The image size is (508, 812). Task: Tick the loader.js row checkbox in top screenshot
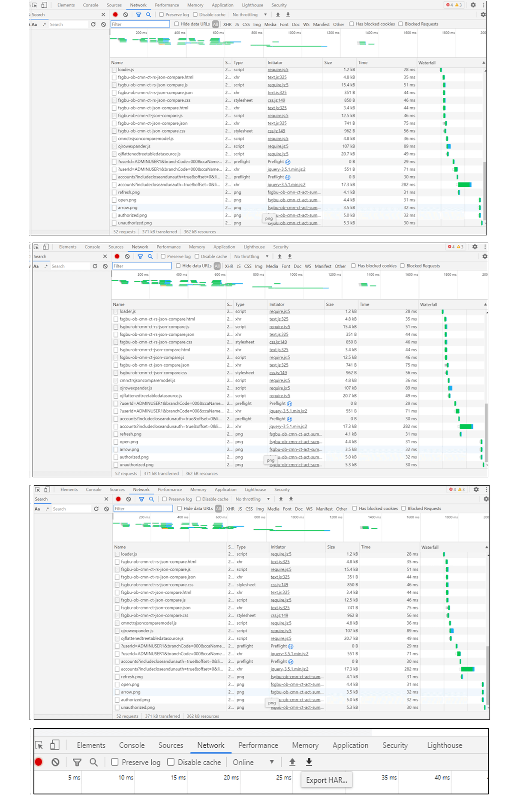[114, 69]
